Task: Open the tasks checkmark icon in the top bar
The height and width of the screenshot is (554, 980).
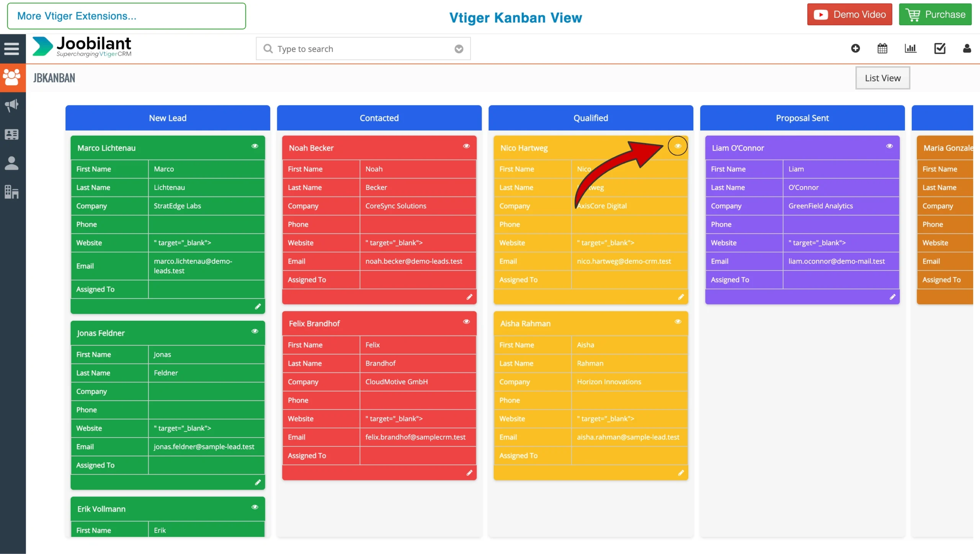Action: pos(940,48)
